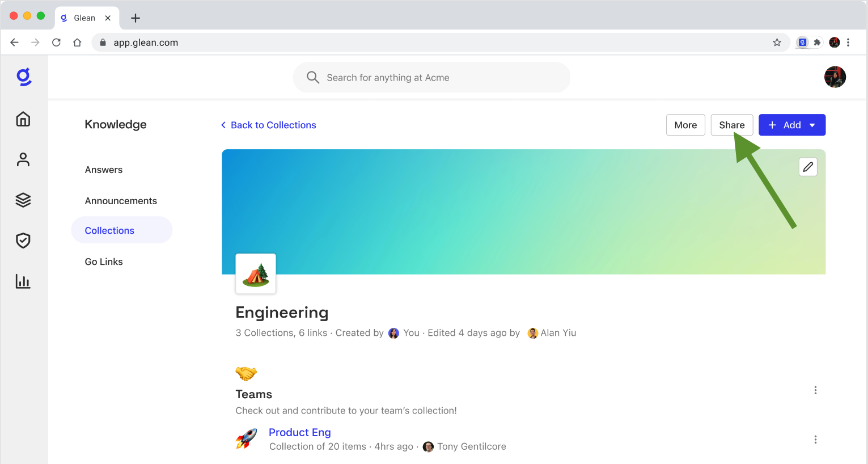Open the analytics chart icon

(x=23, y=281)
